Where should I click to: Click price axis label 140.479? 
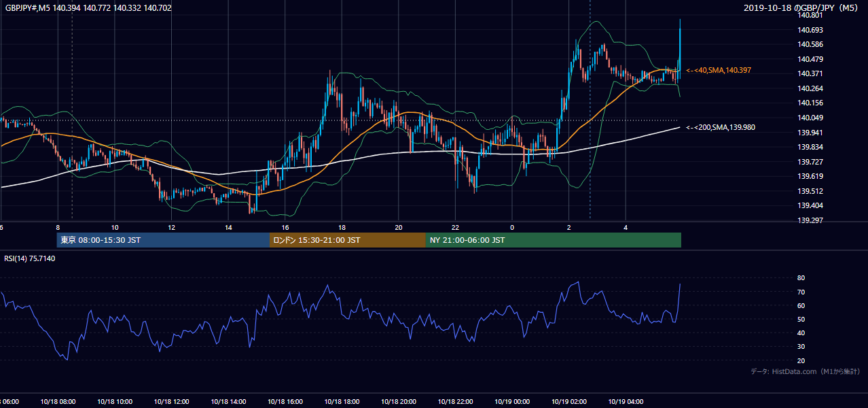pos(811,59)
